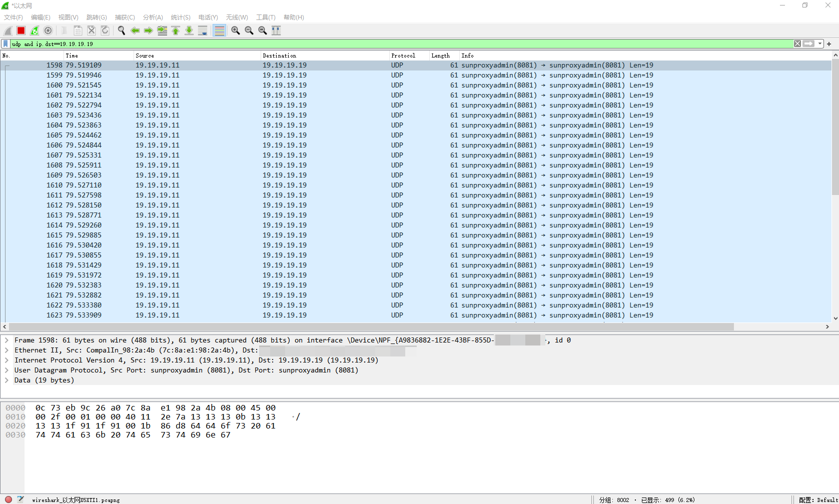Zoom in the main window text

click(236, 30)
